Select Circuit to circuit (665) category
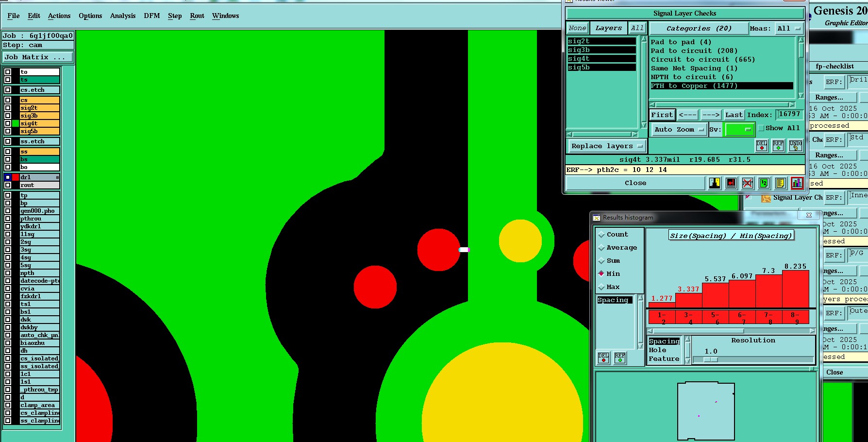Image resolution: width=868 pixels, height=442 pixels. coord(703,60)
